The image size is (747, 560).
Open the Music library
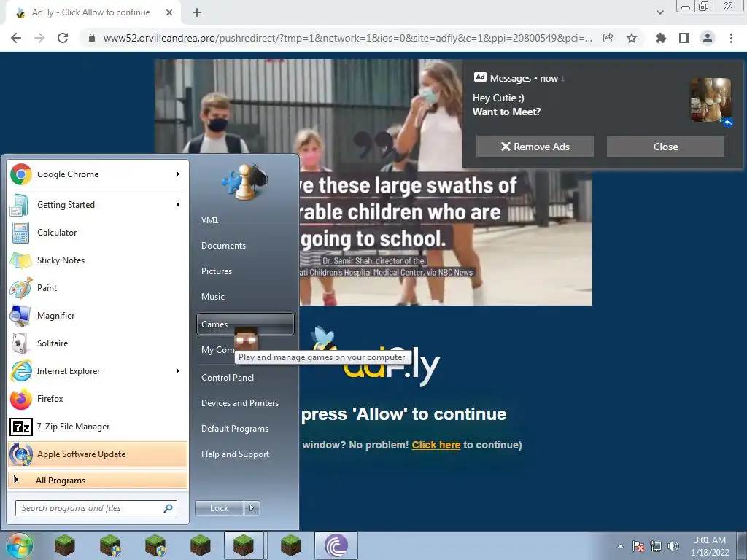[245, 297]
